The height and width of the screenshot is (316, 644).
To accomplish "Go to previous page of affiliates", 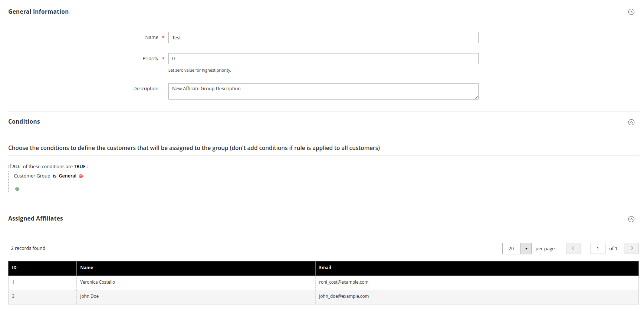I will click(x=574, y=248).
